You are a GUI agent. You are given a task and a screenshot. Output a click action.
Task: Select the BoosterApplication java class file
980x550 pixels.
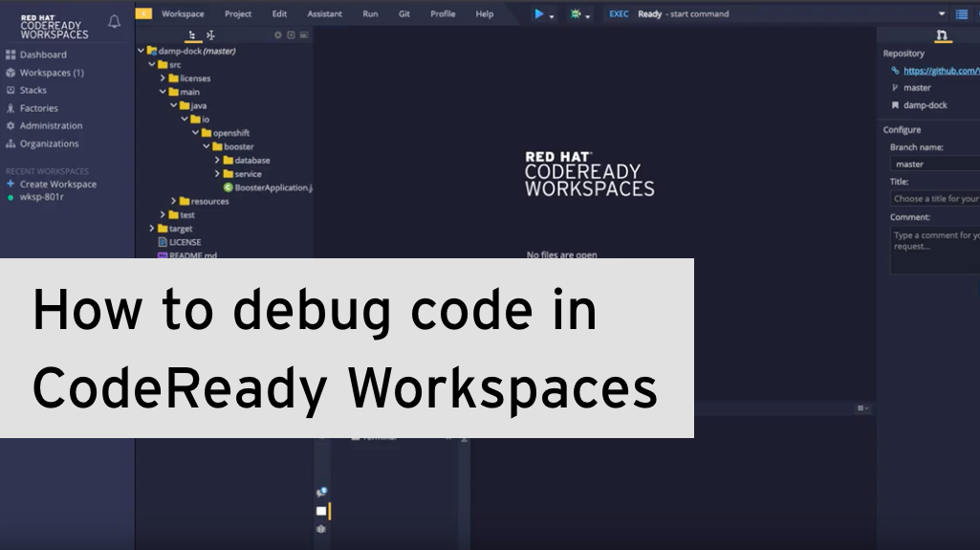pos(272,187)
